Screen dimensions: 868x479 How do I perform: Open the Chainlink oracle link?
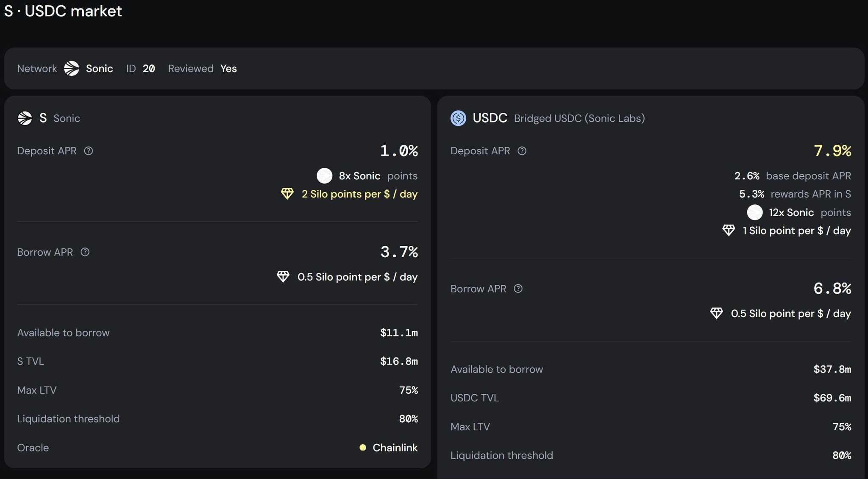point(395,448)
